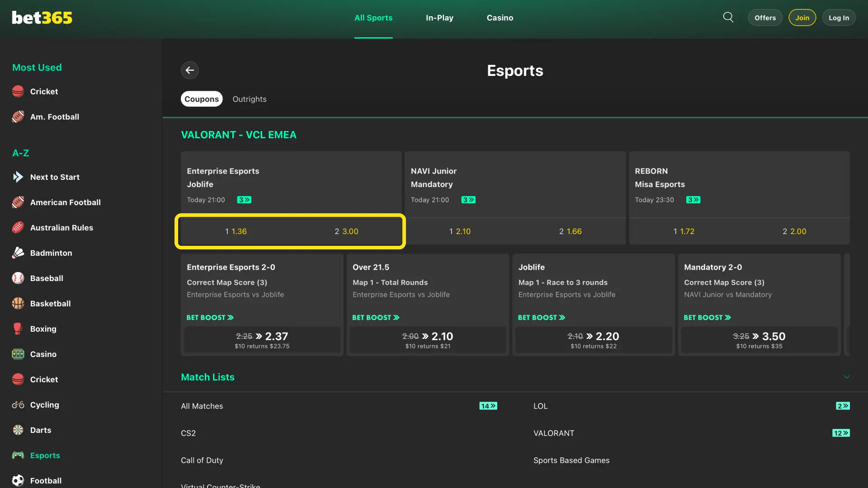Click BET BOOST label on Mandatory 2-0 card
Viewport: 868px width, 488px height.
[x=707, y=318]
